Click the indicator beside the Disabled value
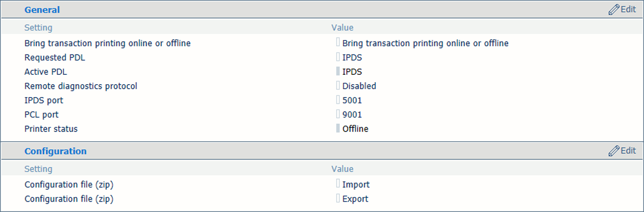This screenshot has width=644, height=212. pyautogui.click(x=338, y=86)
